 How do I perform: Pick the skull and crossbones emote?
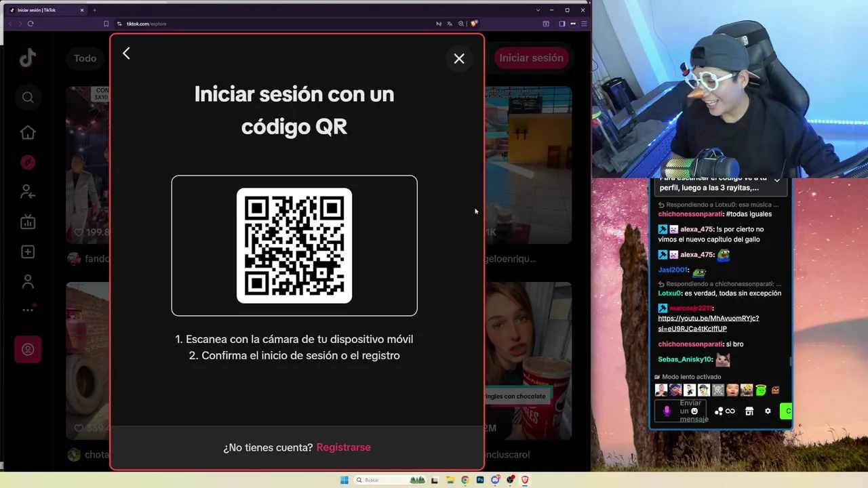pos(718,390)
